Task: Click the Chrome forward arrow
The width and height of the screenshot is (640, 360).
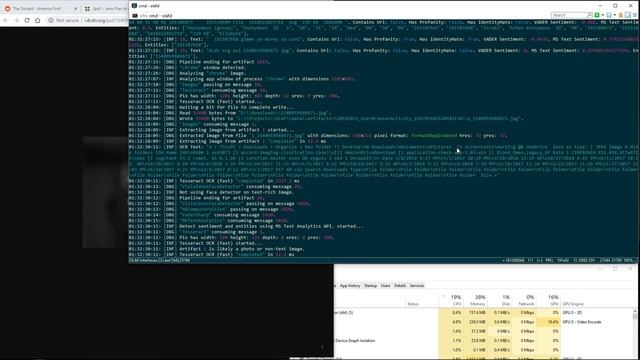Action: pyautogui.click(x=16, y=20)
